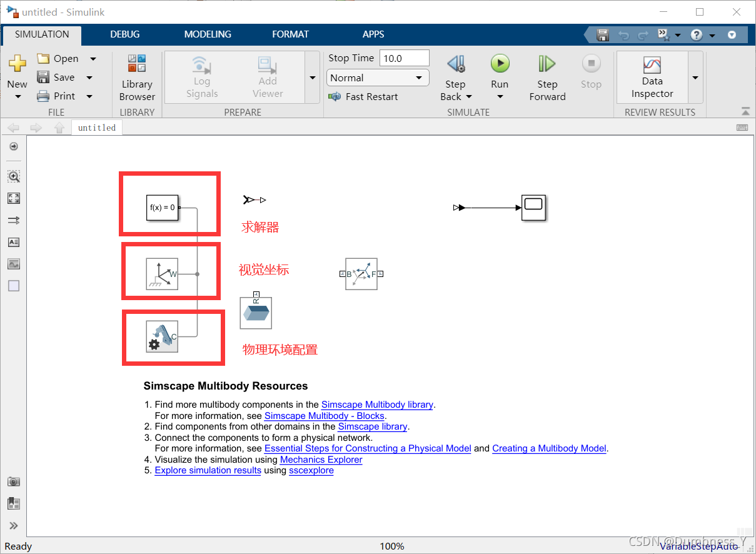The height and width of the screenshot is (554, 756).
Task: Select the Zoom tool in palette
Action: tap(14, 176)
